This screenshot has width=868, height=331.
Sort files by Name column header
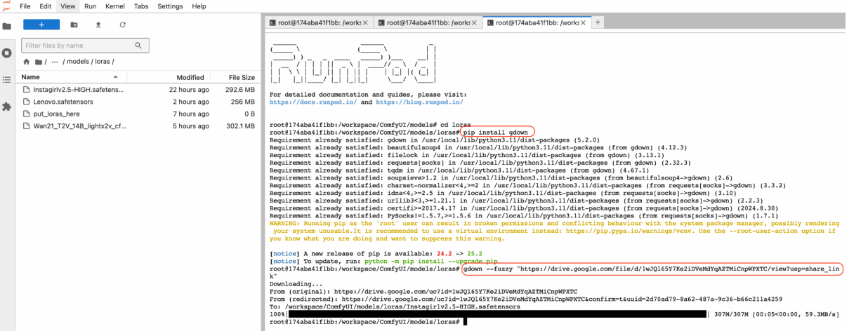[x=31, y=77]
